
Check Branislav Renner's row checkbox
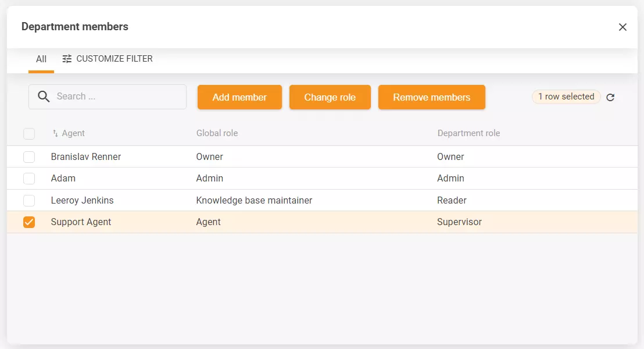[x=29, y=156]
